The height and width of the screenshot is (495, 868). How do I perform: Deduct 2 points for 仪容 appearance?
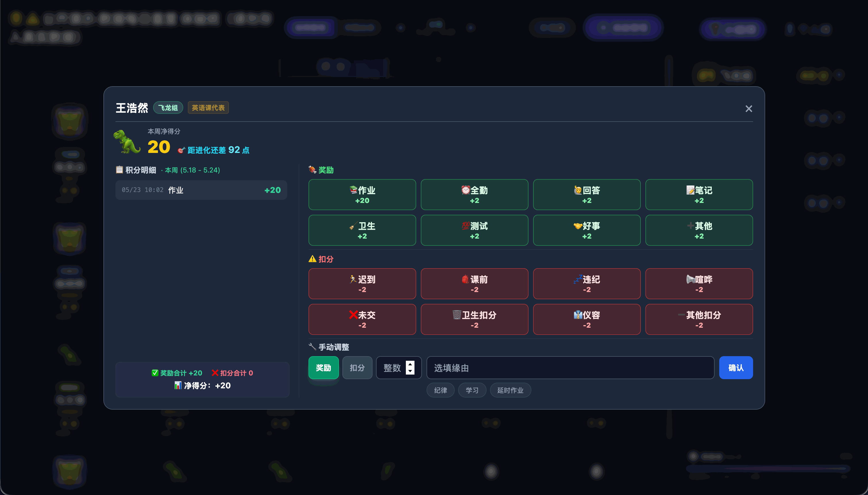click(x=587, y=319)
